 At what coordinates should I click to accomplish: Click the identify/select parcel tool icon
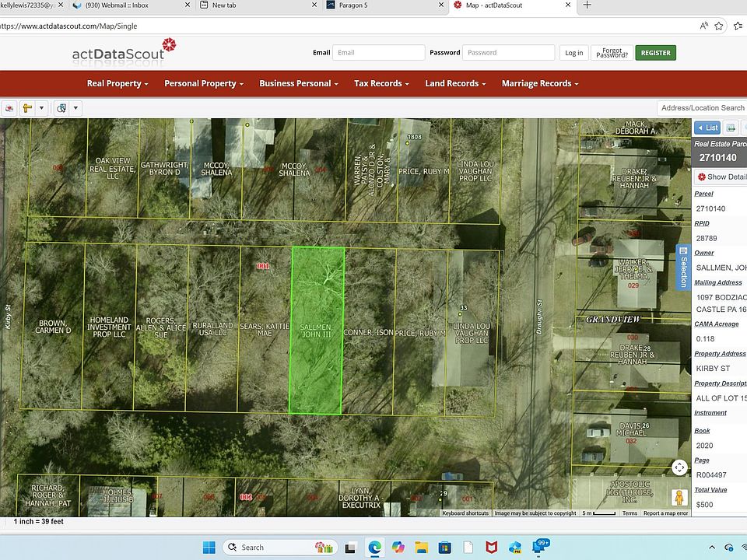pyautogui.click(x=61, y=108)
